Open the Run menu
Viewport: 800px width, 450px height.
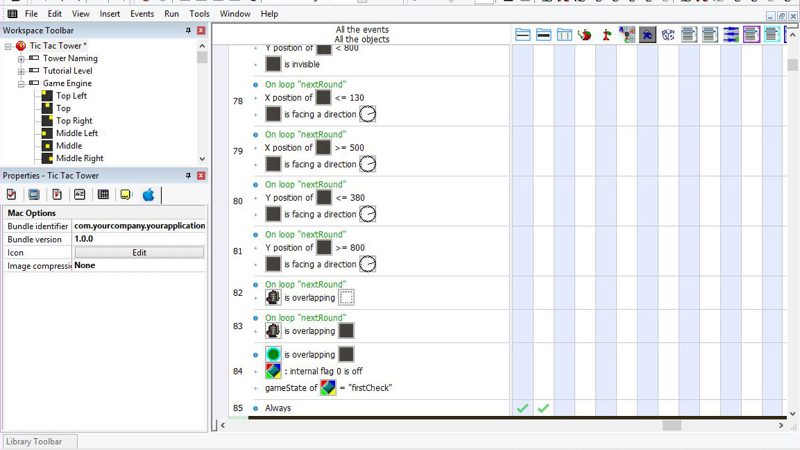171,14
